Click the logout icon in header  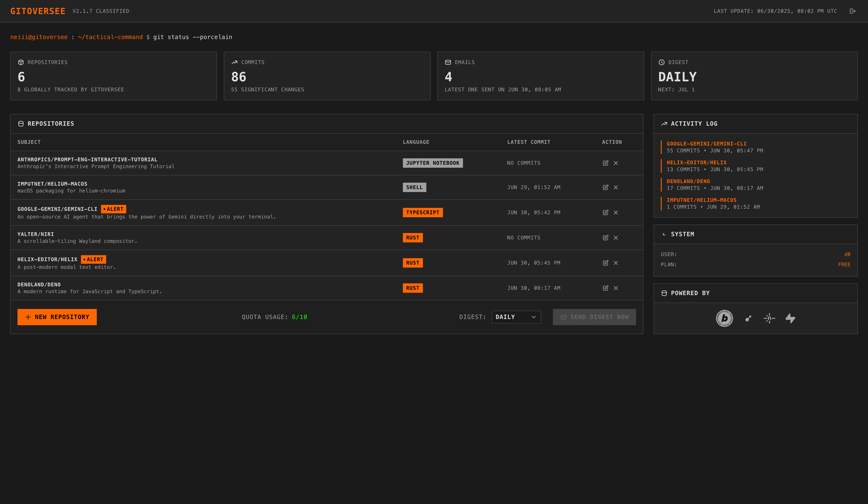[x=852, y=11]
